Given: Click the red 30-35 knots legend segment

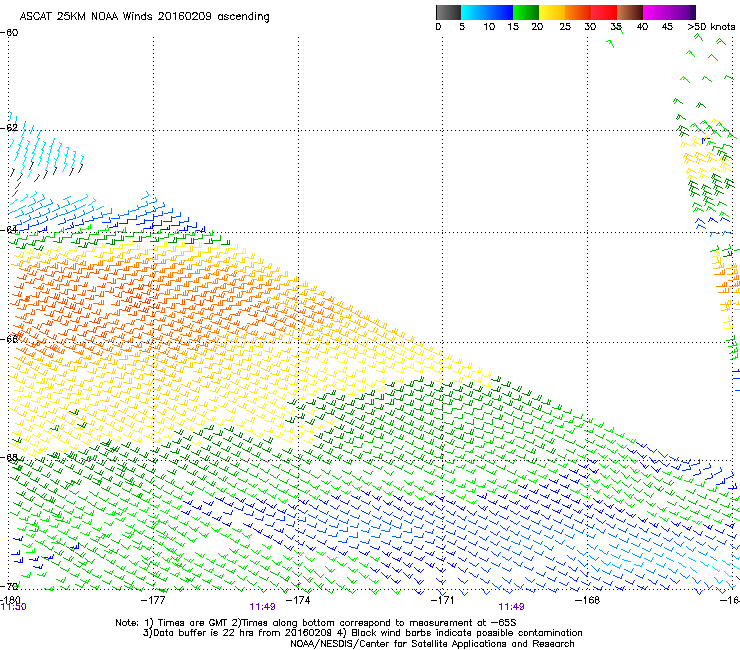Looking at the screenshot, I should pyautogui.click(x=604, y=12).
